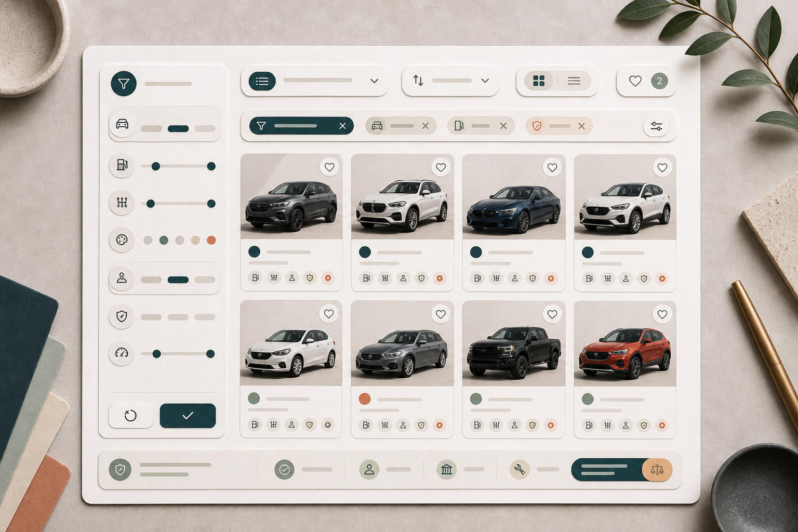
Task: Select the seated person icon in sidebar filters
Action: click(122, 278)
